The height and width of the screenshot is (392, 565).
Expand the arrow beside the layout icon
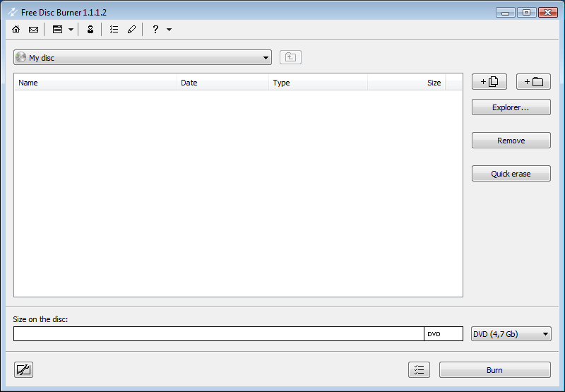[x=71, y=30]
